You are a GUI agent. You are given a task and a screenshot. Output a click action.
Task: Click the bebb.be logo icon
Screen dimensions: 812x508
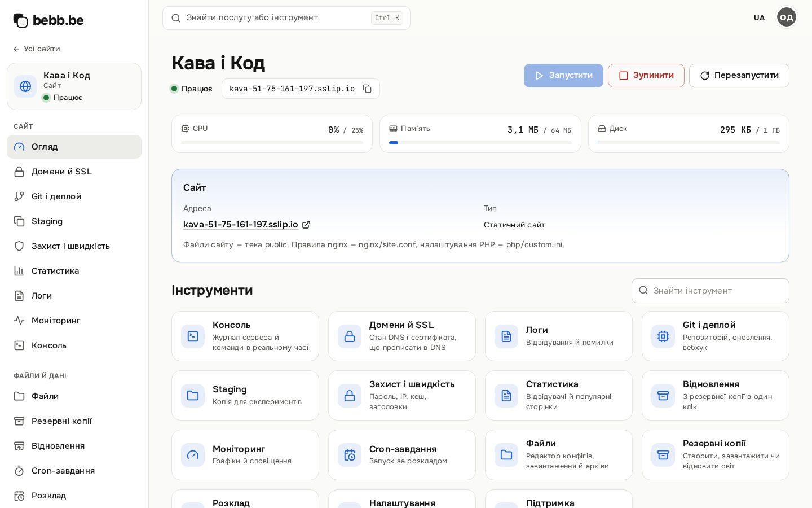point(20,20)
